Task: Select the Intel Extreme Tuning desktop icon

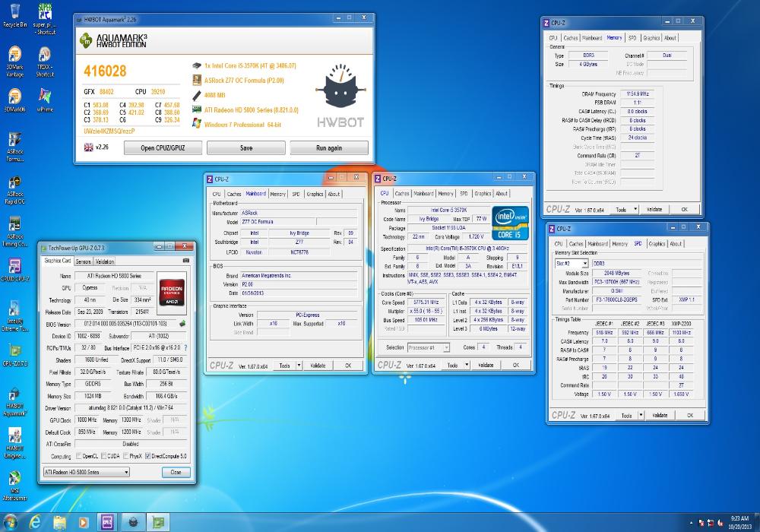Action: pyautogui.click(x=14, y=315)
